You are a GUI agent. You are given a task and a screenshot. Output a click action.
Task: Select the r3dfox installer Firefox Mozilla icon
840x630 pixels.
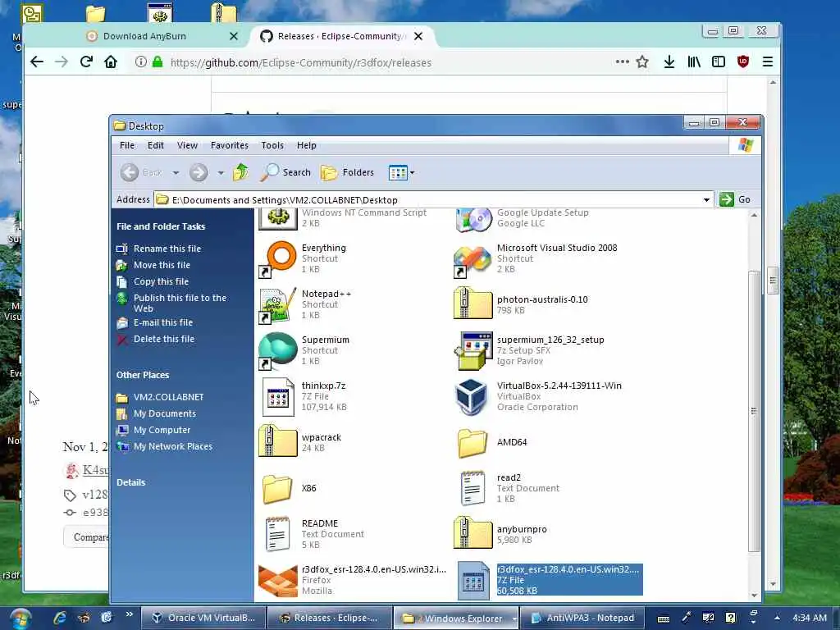click(x=278, y=580)
